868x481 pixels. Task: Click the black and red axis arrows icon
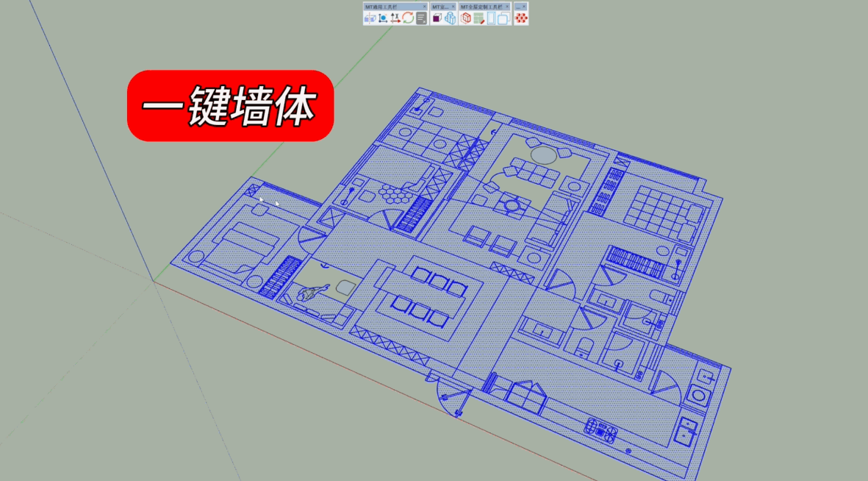point(395,18)
